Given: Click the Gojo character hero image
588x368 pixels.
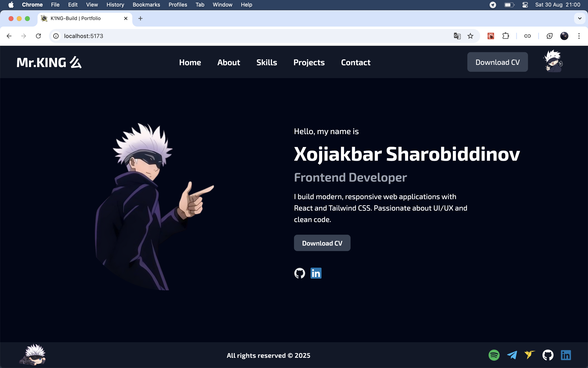Looking at the screenshot, I should [154, 206].
